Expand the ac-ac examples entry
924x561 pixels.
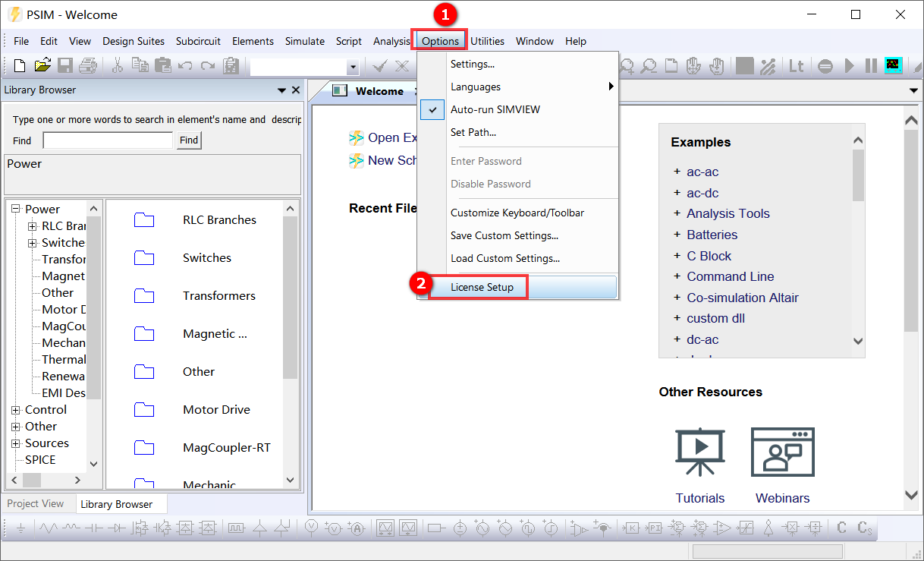pos(677,172)
